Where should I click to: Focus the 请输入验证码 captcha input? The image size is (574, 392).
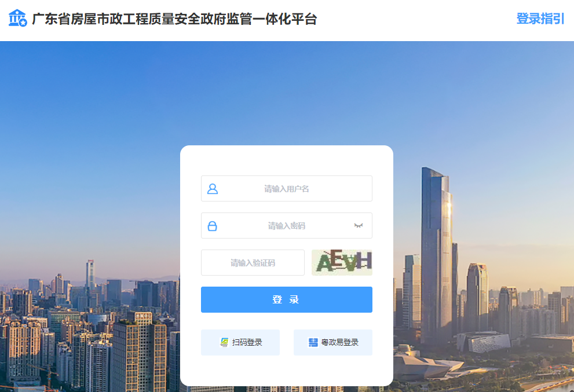coord(253,262)
